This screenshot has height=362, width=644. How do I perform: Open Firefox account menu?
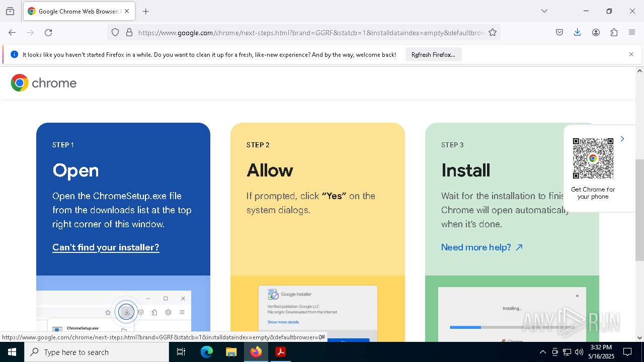coord(596,32)
